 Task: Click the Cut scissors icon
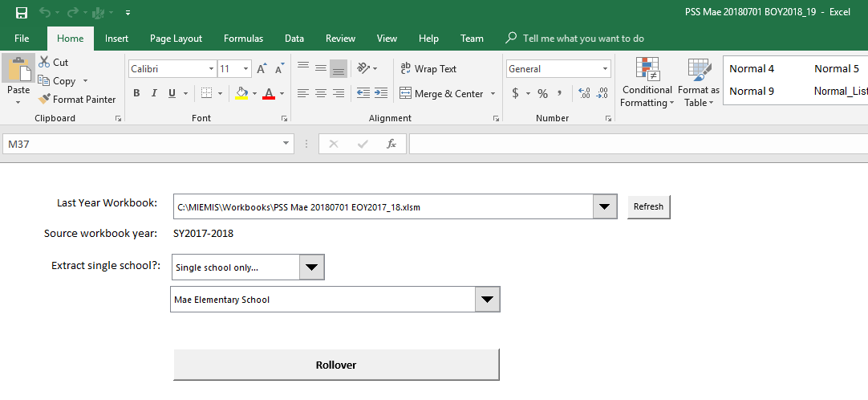pos(44,63)
